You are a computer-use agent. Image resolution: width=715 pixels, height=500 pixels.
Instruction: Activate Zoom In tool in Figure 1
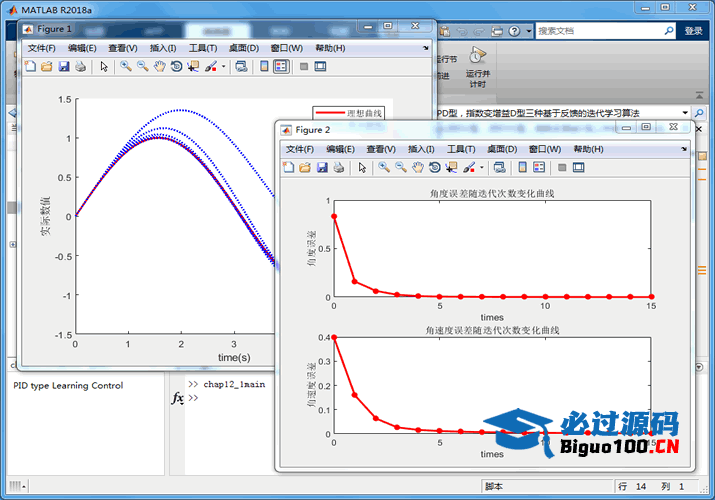tap(125, 67)
